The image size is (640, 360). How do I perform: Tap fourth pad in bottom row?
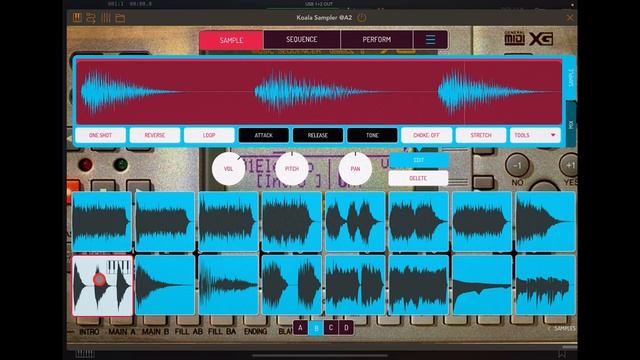coord(292,285)
